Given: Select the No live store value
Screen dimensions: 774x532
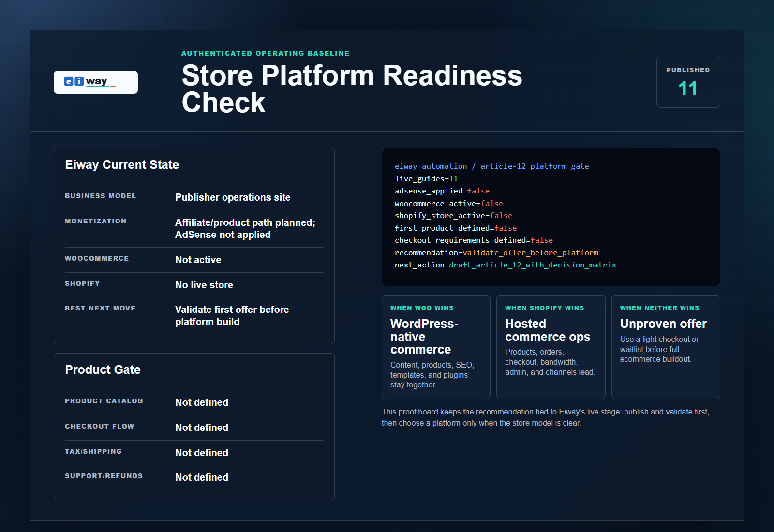Looking at the screenshot, I should tap(204, 285).
